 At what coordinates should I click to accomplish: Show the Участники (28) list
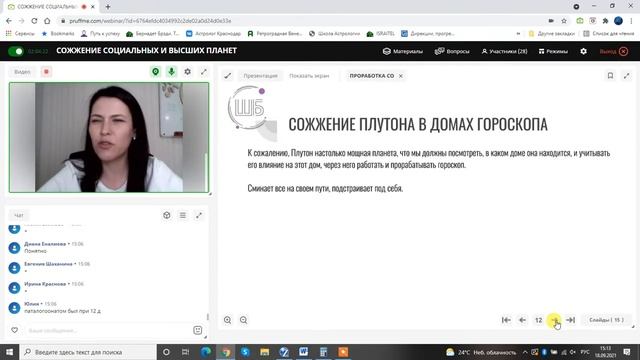tap(504, 51)
